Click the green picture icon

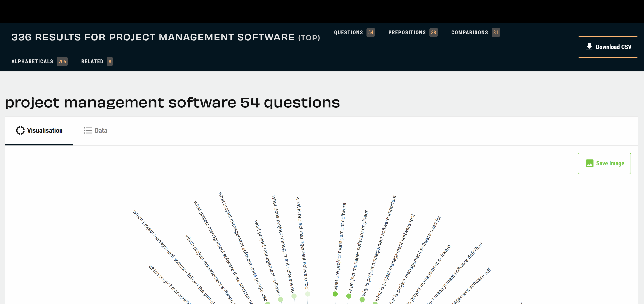click(x=589, y=163)
